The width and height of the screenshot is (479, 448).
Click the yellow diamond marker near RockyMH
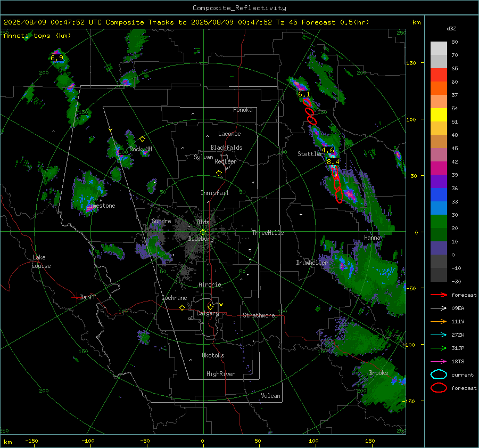point(142,139)
